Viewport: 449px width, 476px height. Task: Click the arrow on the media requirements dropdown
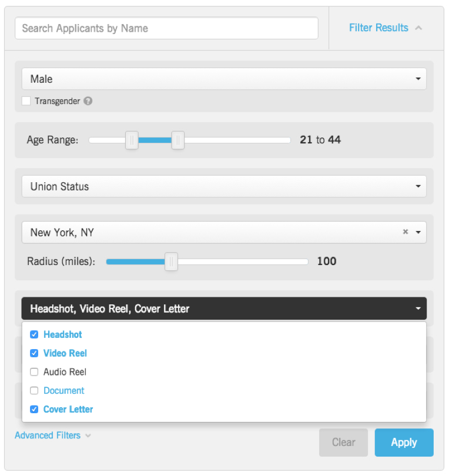pos(418,308)
